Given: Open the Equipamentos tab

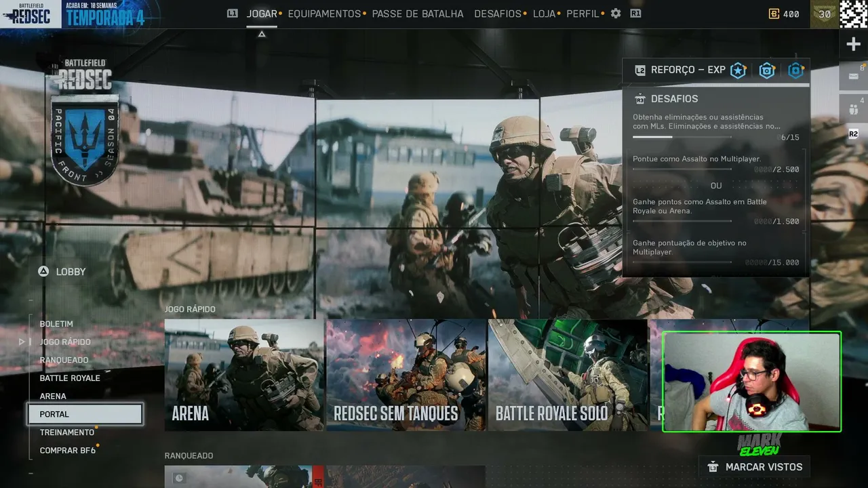Looking at the screenshot, I should pyautogui.click(x=324, y=14).
